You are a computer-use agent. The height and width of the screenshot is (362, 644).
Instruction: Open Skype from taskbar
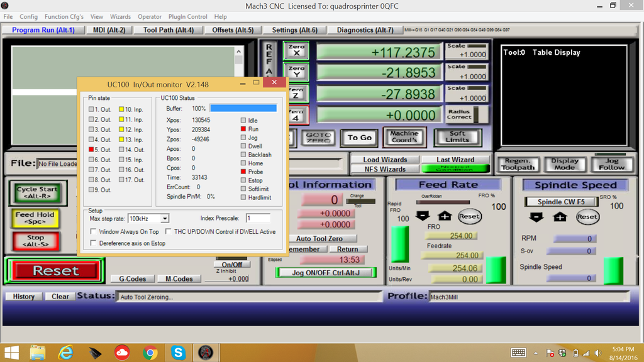coord(178,353)
